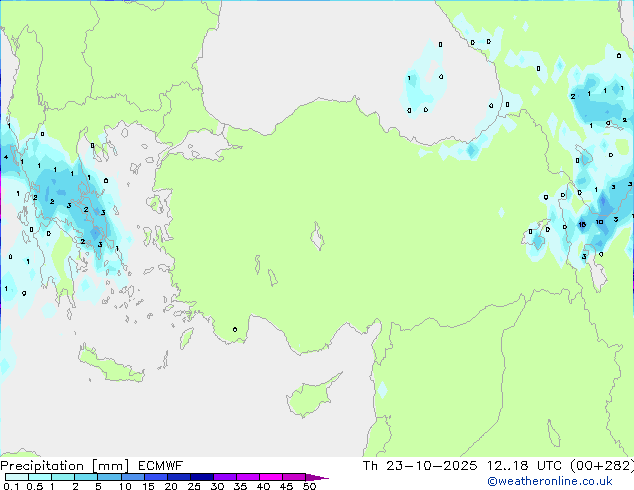Click the over-50 arrow tip of legend
The image size is (634, 490).
click(317, 477)
